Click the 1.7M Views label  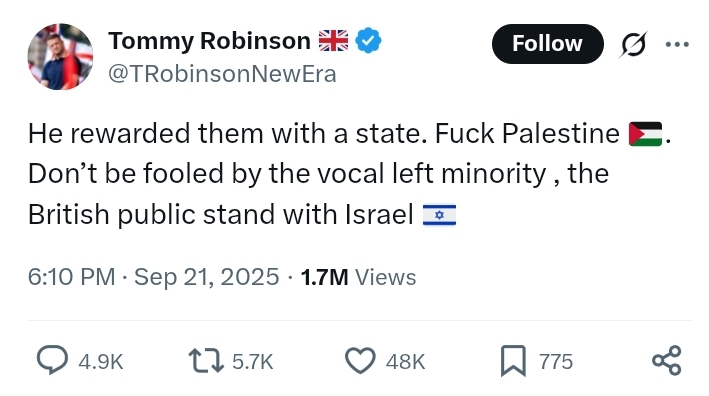coord(359,277)
